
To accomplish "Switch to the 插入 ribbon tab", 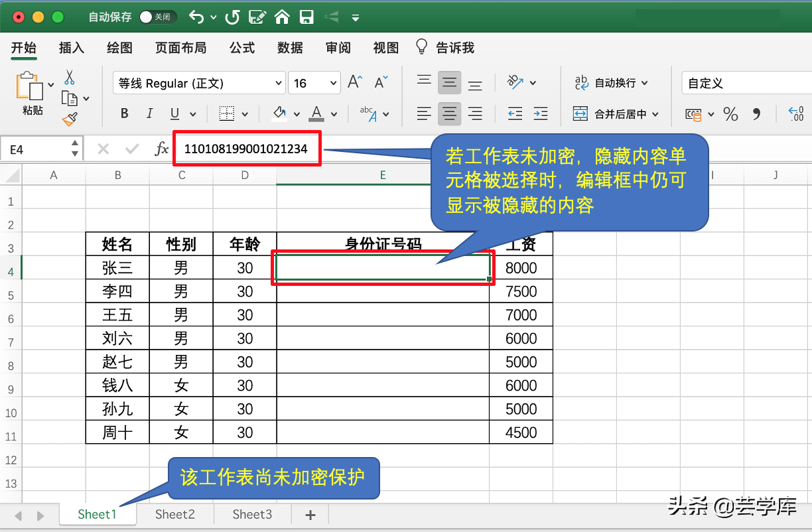I will 72,48.
